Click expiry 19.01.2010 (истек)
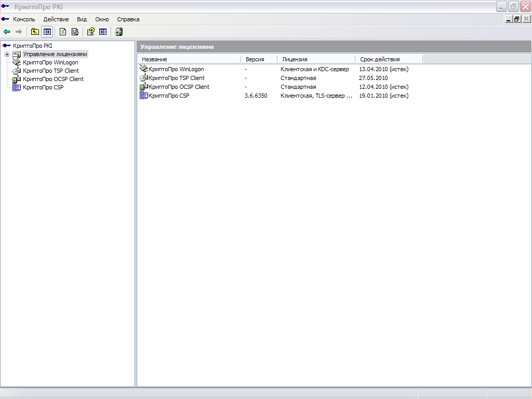The height and width of the screenshot is (399, 532). click(x=384, y=96)
